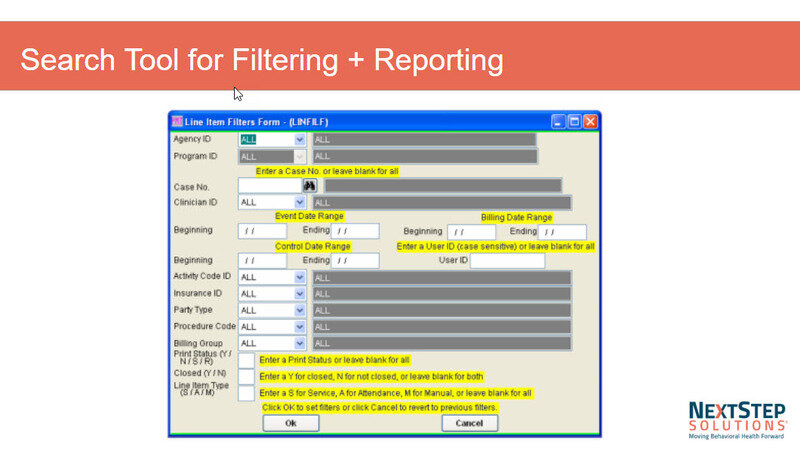Viewport: 800px width, 449px height.
Task: Close the Line Item Filters Form window
Action: [x=590, y=121]
